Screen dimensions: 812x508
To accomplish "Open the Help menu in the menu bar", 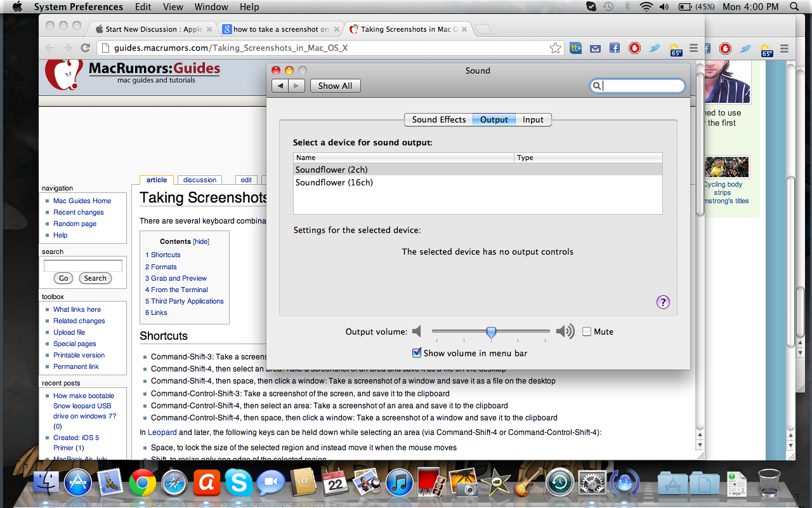I will 250,7.
